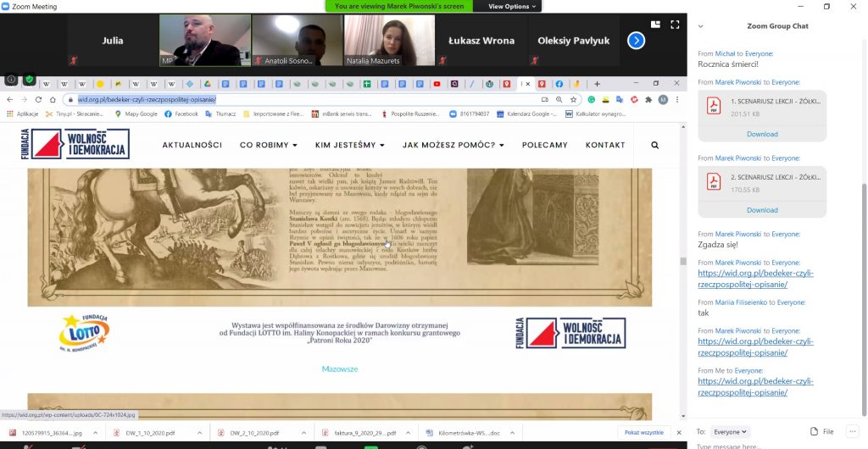Screen dimensions: 868x449
Task: Switch to the YouTube tab
Action: click(x=437, y=84)
